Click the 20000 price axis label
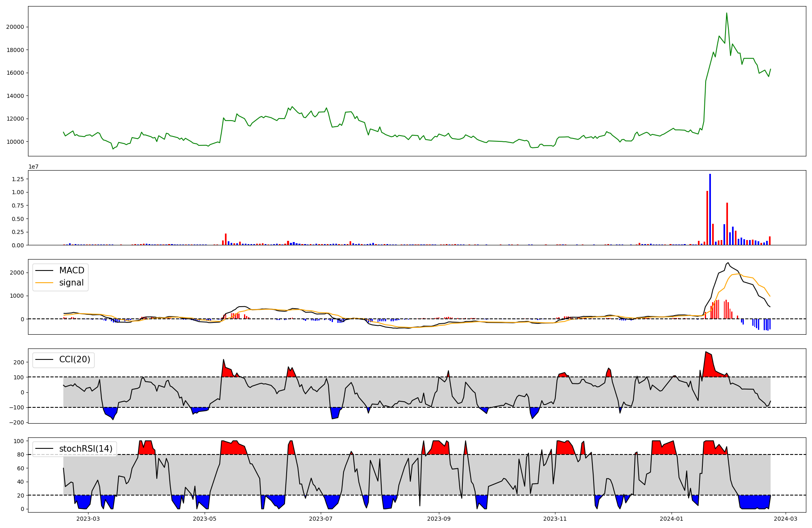This screenshot has height=528, width=812. [x=15, y=27]
